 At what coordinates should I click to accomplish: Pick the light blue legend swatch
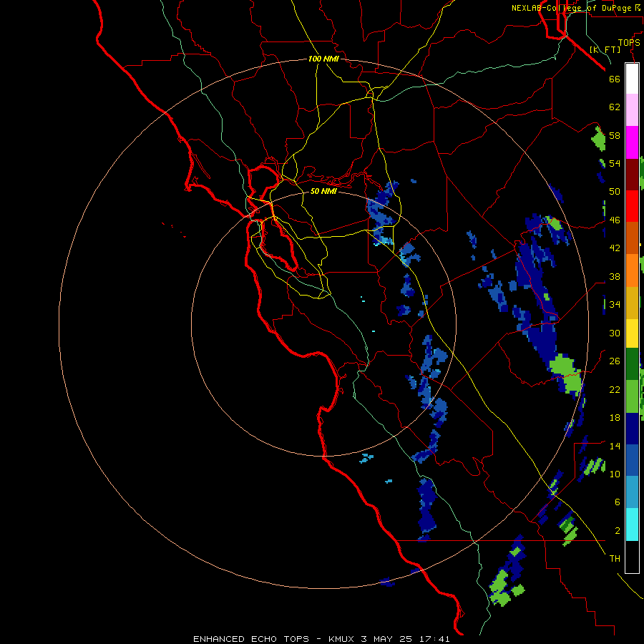pos(632,492)
